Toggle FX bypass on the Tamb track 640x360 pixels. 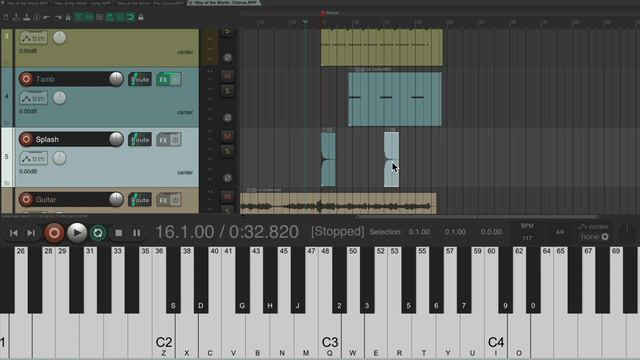click(x=176, y=79)
